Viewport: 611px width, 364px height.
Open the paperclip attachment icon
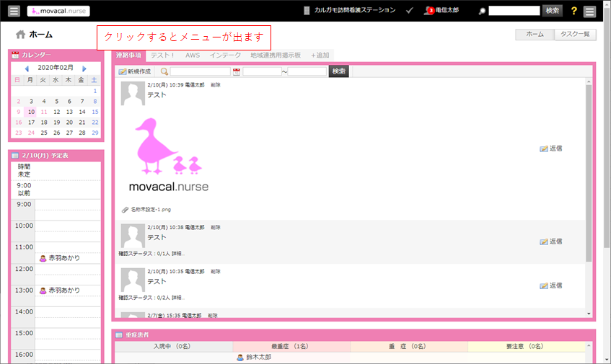click(x=125, y=210)
